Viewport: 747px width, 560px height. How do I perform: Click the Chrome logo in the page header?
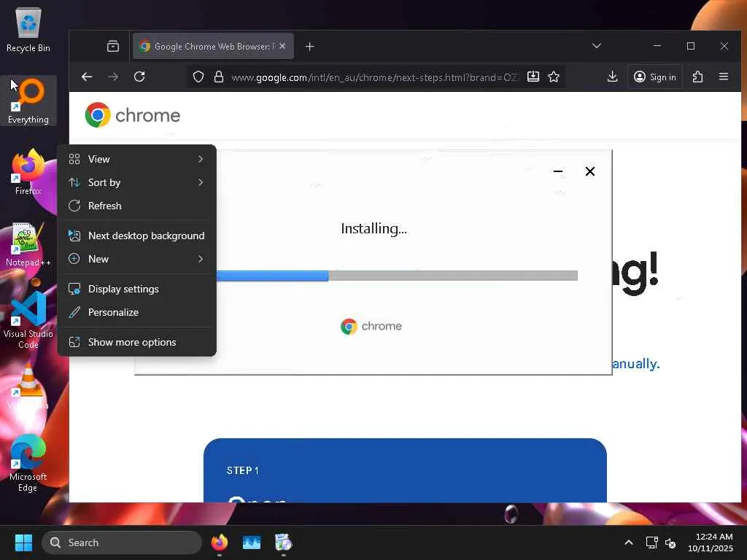click(x=133, y=115)
